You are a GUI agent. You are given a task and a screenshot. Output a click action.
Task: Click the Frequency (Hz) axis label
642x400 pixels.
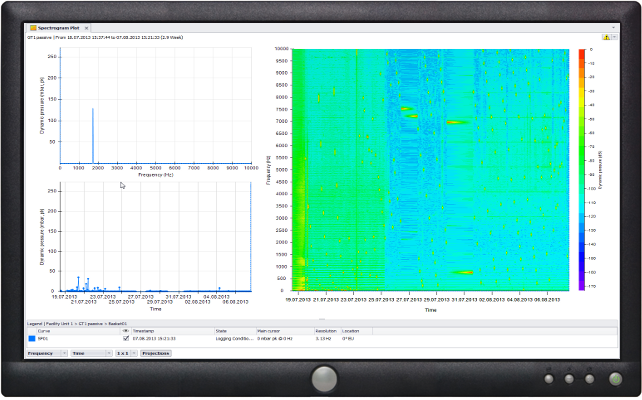point(156,175)
